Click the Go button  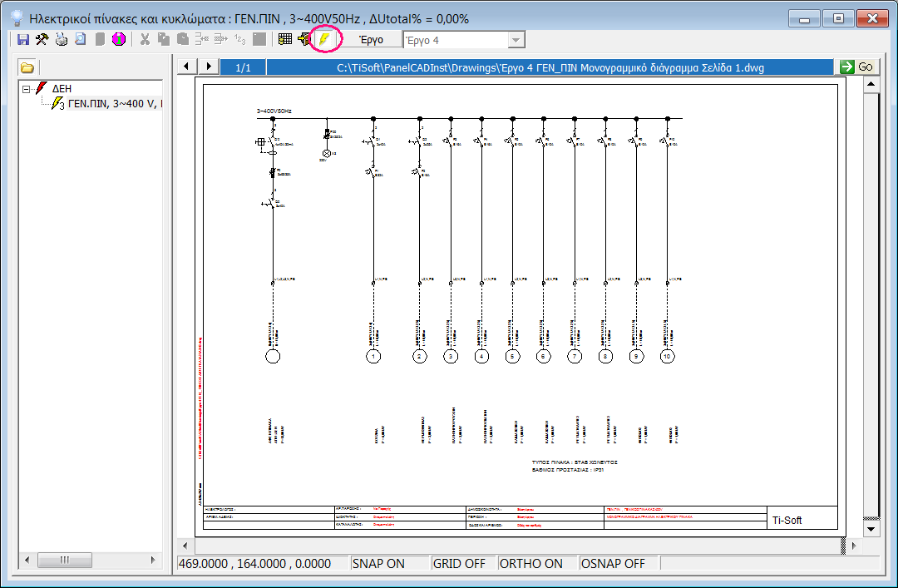pyautogui.click(x=856, y=67)
